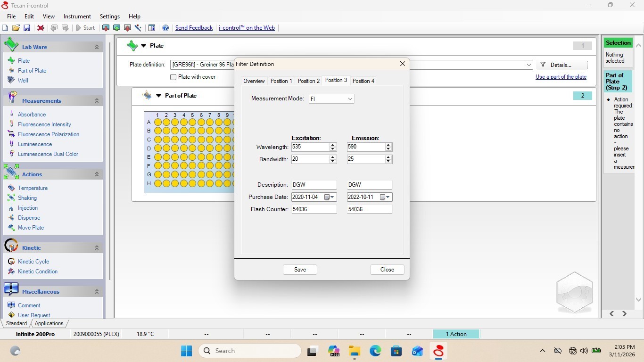Viewport: 644px width, 362px height.
Task: Open the Settings menu
Action: [109, 16]
